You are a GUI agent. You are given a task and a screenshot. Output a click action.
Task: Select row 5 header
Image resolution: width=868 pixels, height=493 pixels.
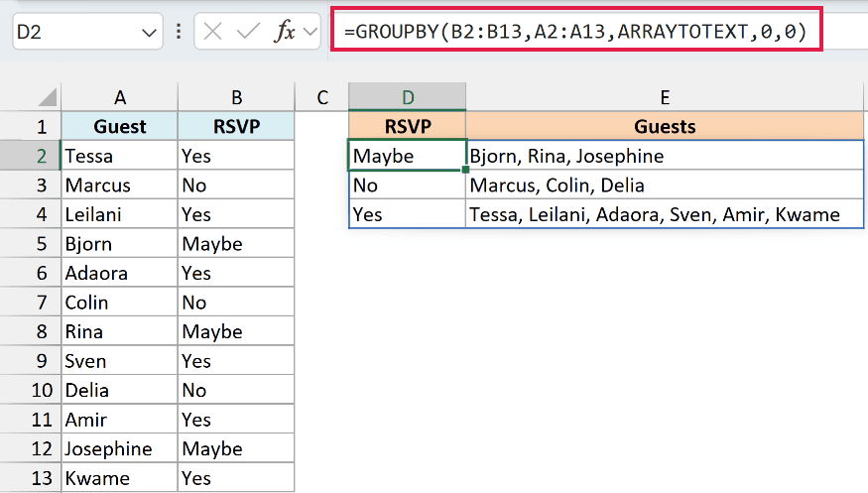tap(31, 243)
